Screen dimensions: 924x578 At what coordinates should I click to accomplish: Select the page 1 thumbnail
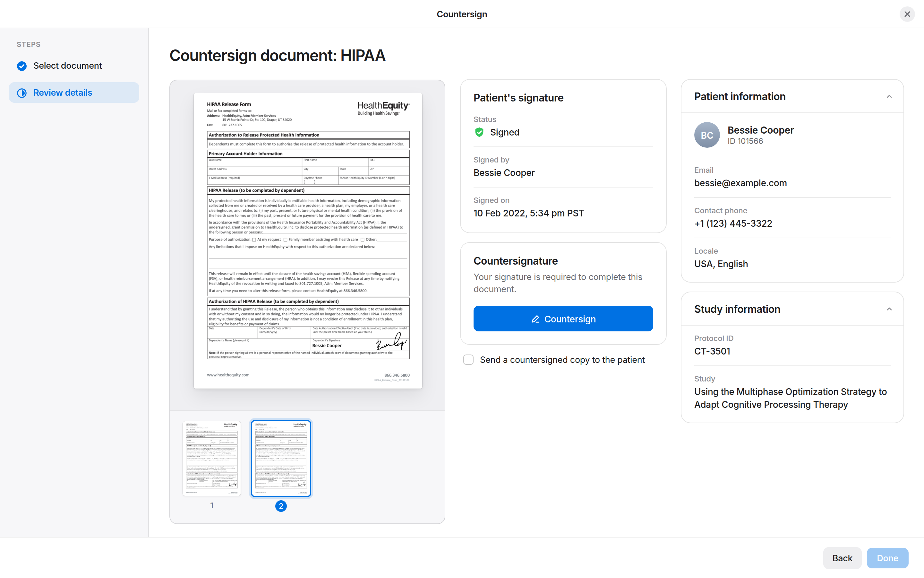pos(211,458)
